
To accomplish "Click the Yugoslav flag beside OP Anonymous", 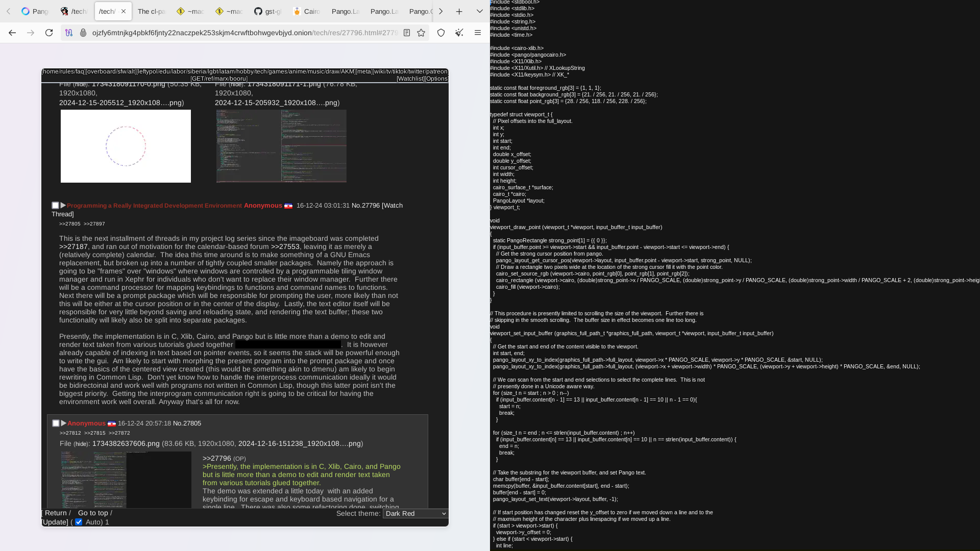I will pos(288,206).
